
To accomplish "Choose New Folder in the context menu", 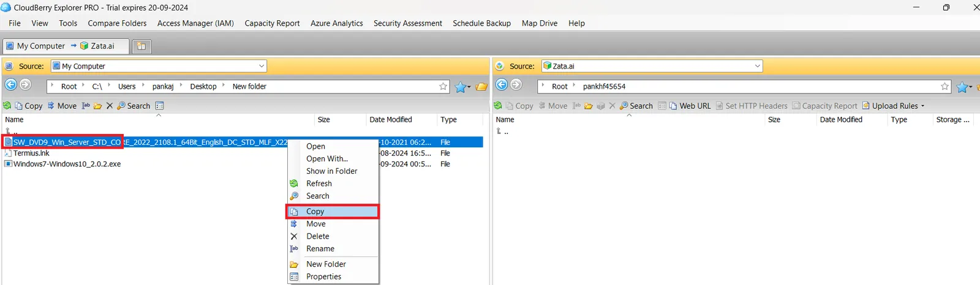I will pyautogui.click(x=333, y=264).
